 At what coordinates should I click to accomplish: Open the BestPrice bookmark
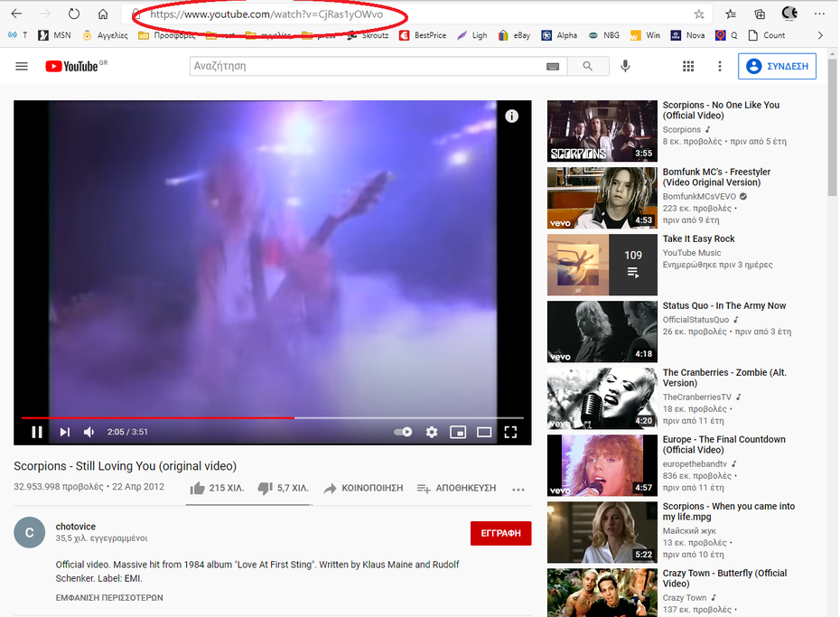coord(424,35)
